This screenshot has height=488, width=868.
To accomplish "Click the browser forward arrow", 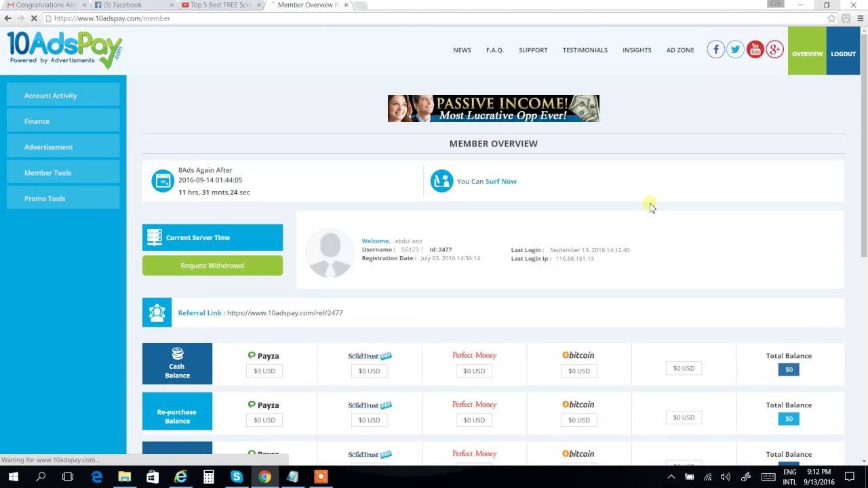I will pos(20,18).
